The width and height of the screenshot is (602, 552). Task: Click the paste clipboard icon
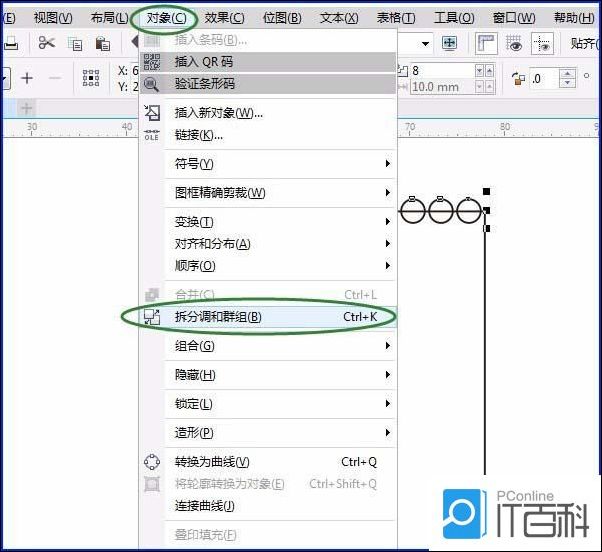103,44
